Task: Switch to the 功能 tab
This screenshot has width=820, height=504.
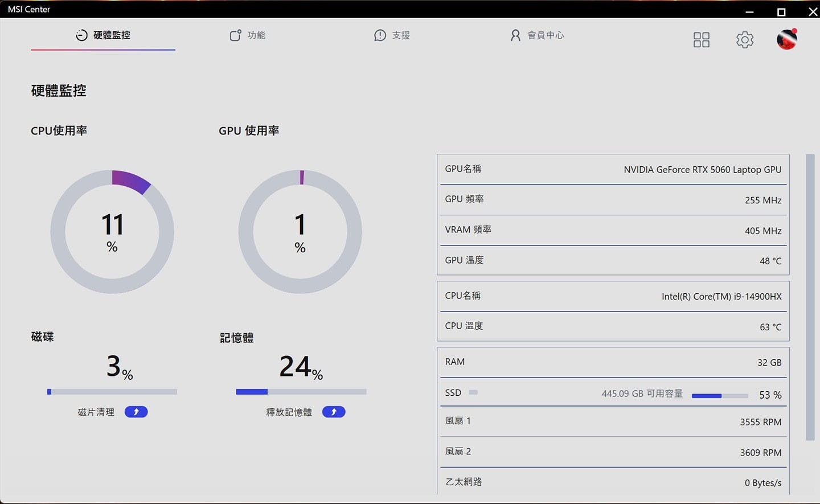Action: [x=256, y=35]
